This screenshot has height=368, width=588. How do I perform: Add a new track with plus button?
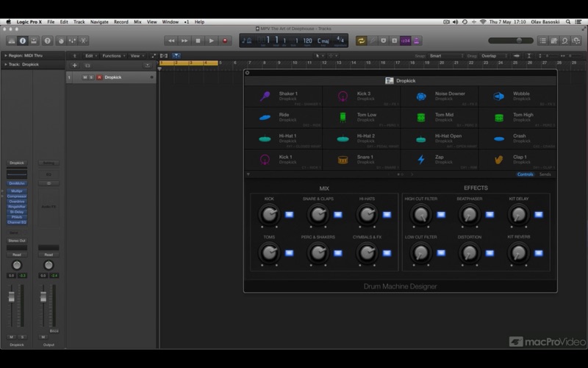(x=75, y=66)
